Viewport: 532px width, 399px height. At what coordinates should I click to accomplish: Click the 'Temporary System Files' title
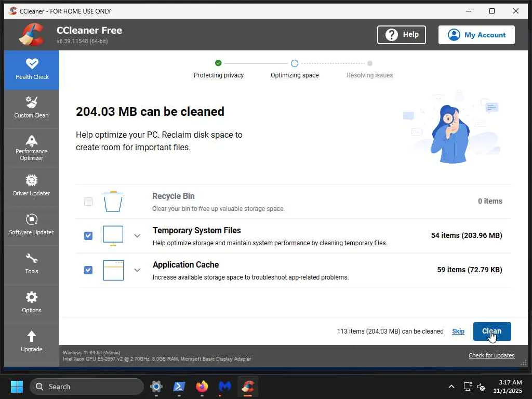(x=197, y=230)
